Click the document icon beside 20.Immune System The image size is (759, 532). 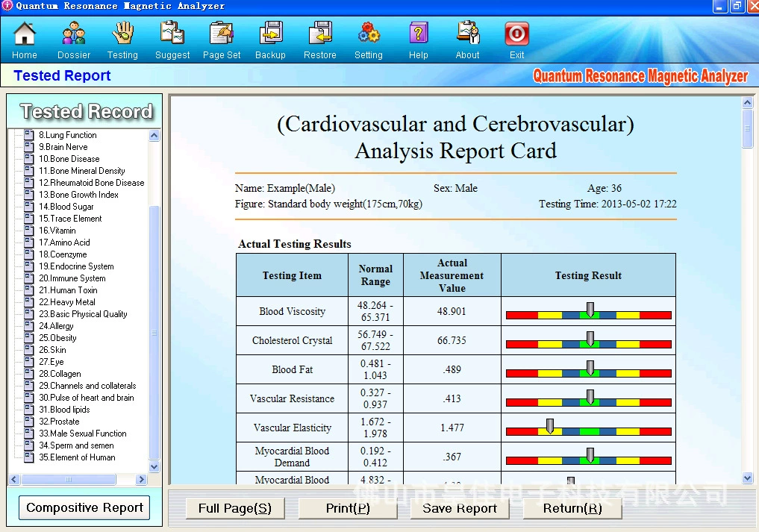coord(29,278)
